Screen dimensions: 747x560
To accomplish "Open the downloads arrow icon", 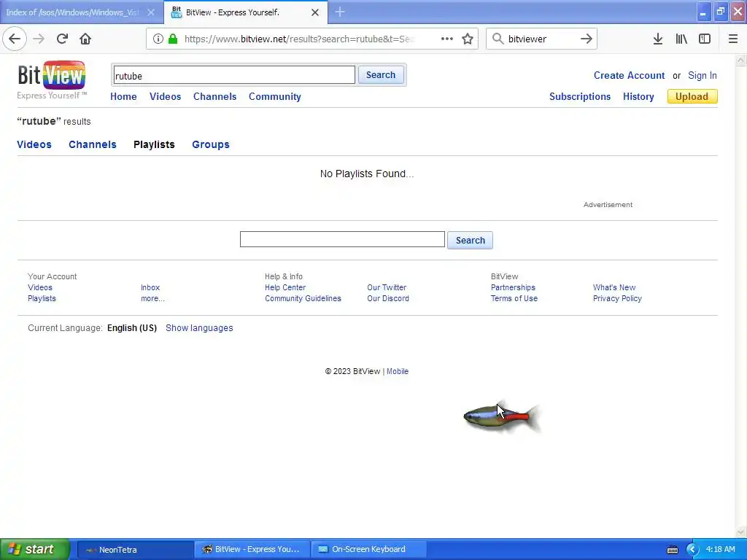I will tap(658, 39).
